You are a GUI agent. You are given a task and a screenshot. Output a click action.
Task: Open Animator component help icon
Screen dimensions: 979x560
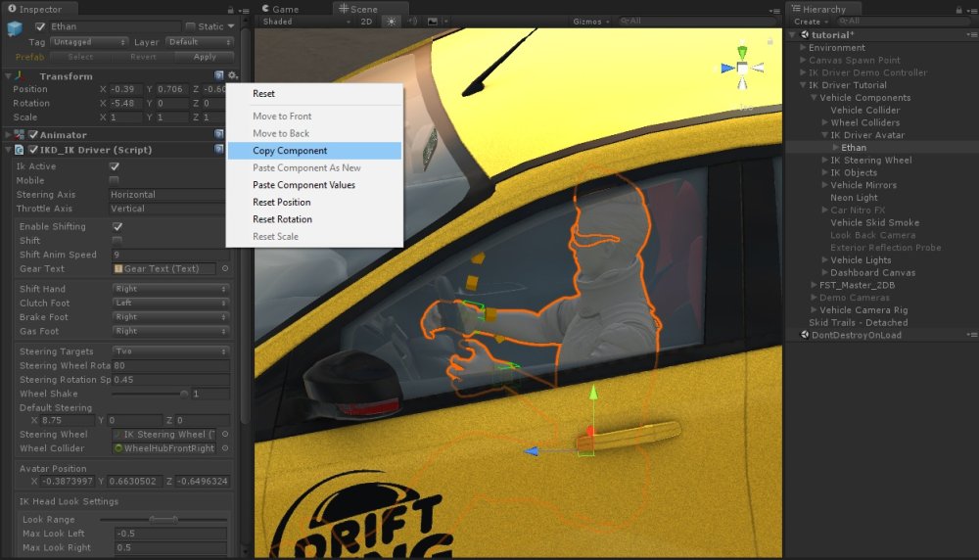click(219, 134)
